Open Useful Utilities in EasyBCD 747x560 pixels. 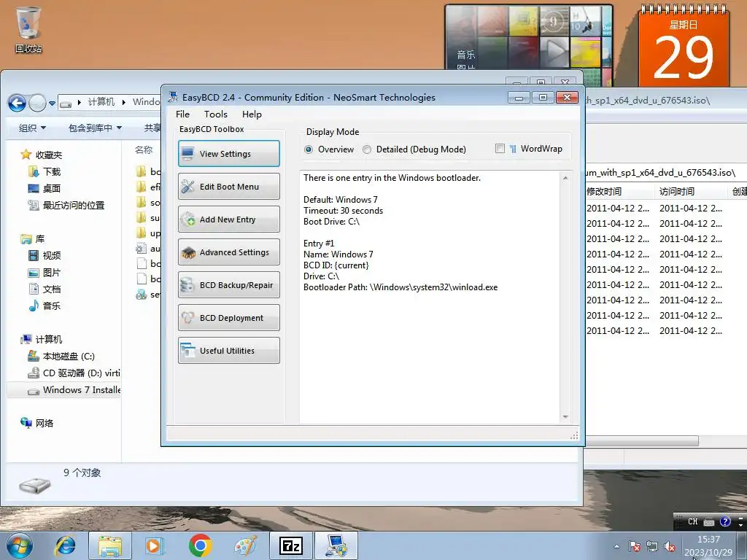tap(228, 351)
